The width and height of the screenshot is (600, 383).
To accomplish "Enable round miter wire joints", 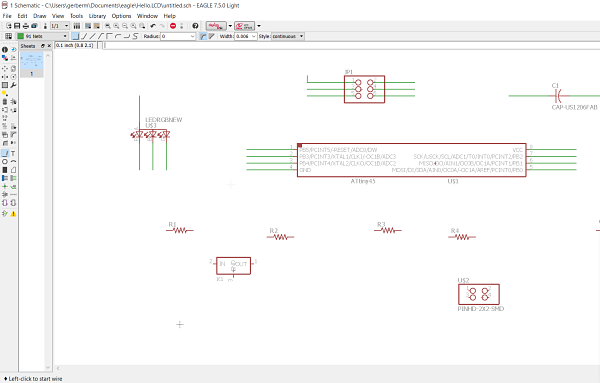I will tap(203, 36).
